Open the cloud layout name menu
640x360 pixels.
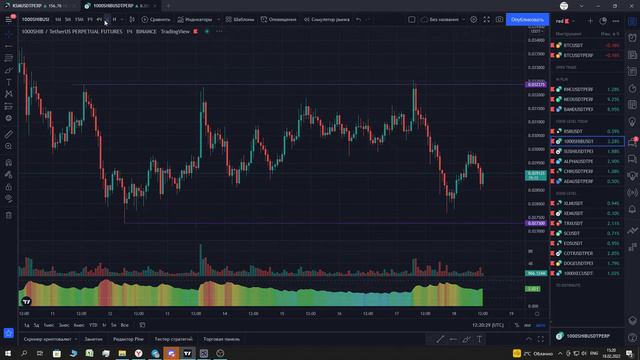pos(443,20)
